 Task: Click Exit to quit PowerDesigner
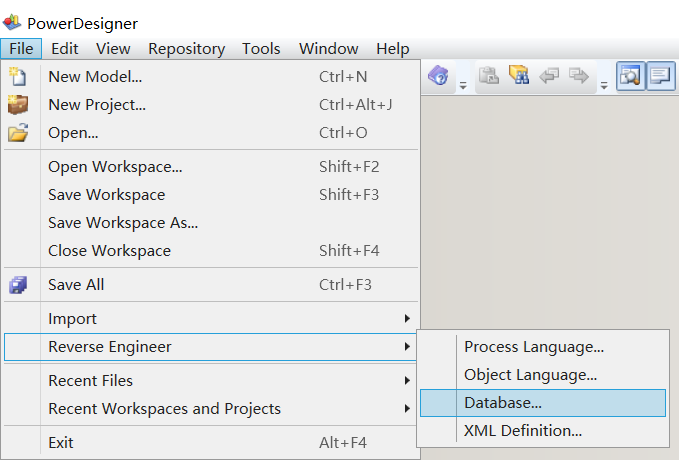pos(61,443)
